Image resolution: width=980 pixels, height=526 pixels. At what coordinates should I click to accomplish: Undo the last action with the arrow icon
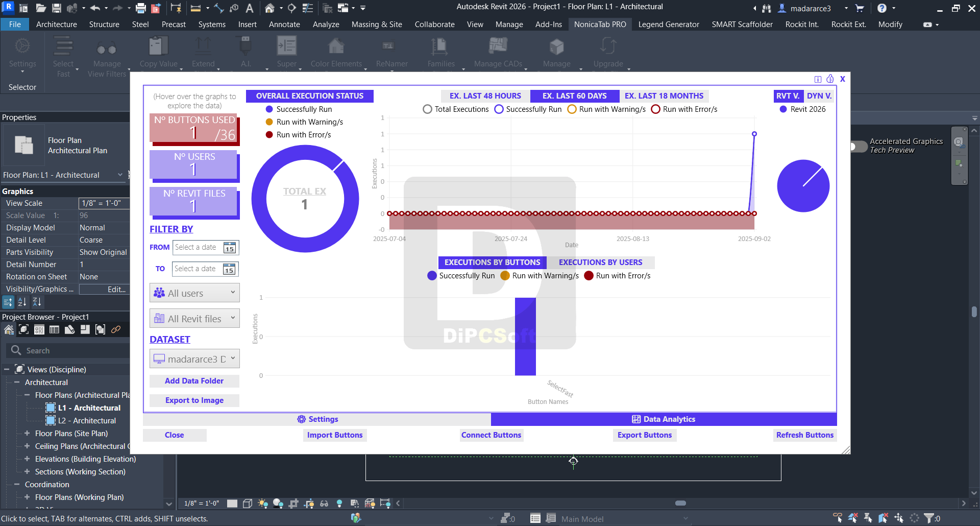point(95,8)
